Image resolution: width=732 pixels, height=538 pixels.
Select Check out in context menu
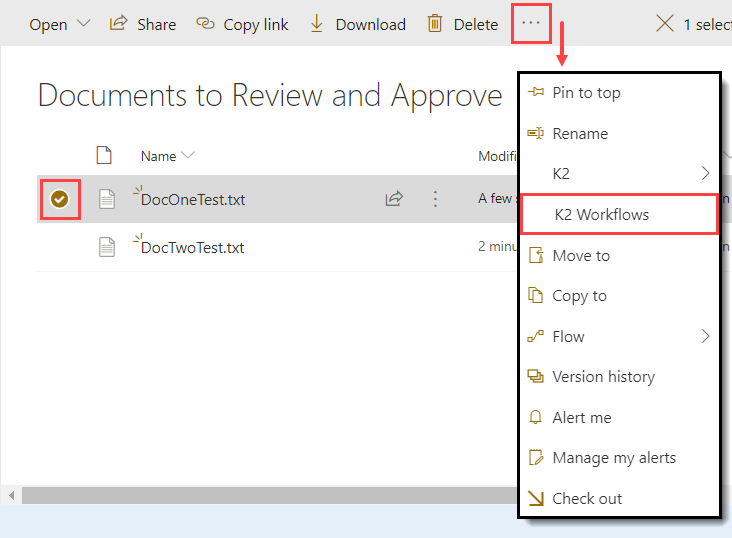point(587,499)
